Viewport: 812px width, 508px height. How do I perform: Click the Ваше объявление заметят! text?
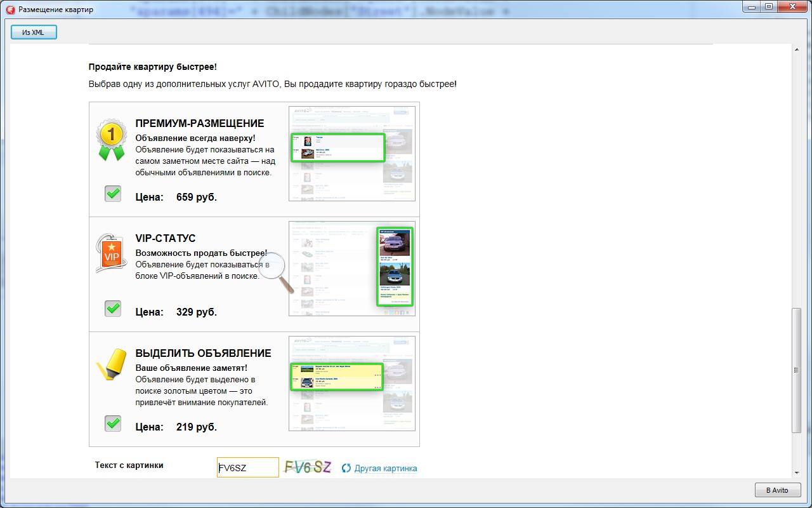point(192,368)
